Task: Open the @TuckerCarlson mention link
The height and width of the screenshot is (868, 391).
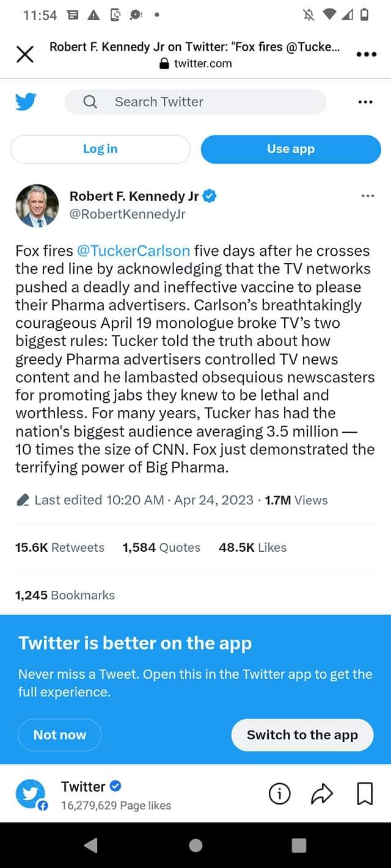Action: pos(133,251)
